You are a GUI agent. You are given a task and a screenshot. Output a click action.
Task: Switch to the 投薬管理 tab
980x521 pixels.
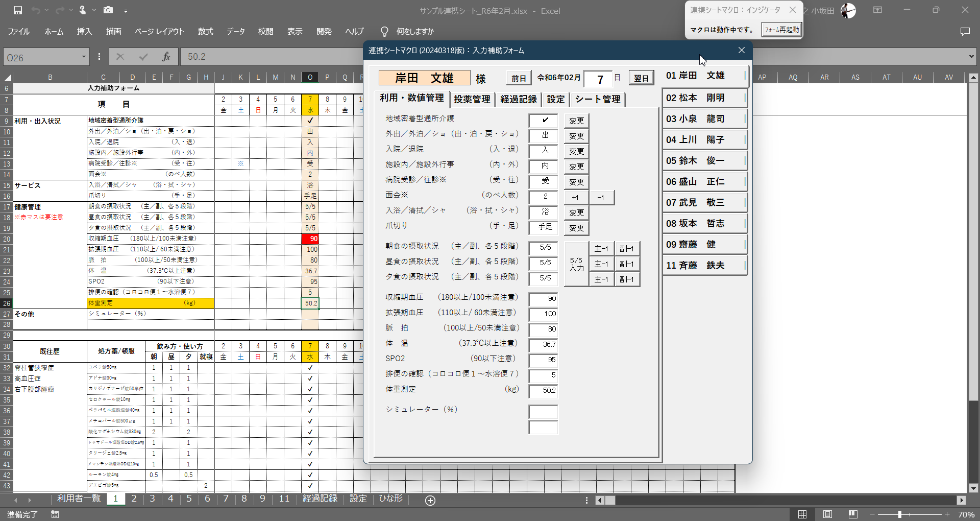(472, 99)
